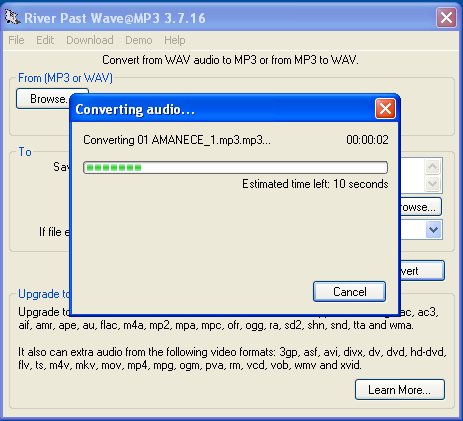Open the File menu
Viewport: 463px width, 421px height.
tap(16, 40)
